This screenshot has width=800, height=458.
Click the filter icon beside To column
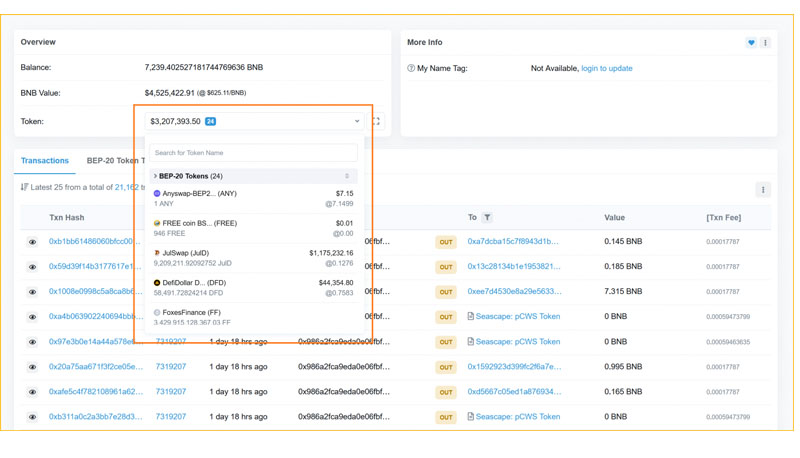487,218
